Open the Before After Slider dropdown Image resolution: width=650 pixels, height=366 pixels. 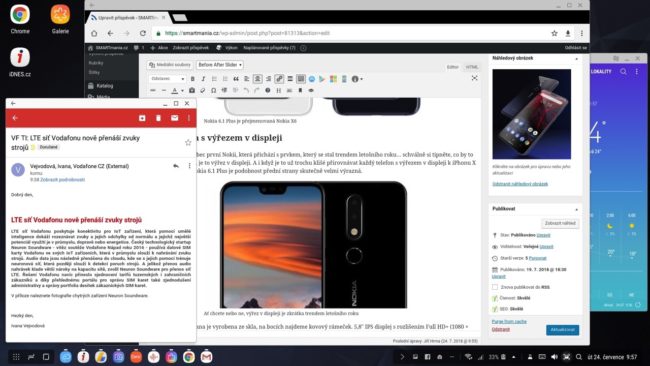click(220, 65)
